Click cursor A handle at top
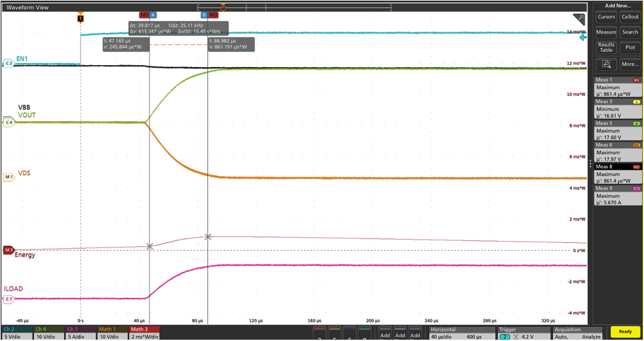The width and height of the screenshot is (644, 341). coord(153,14)
